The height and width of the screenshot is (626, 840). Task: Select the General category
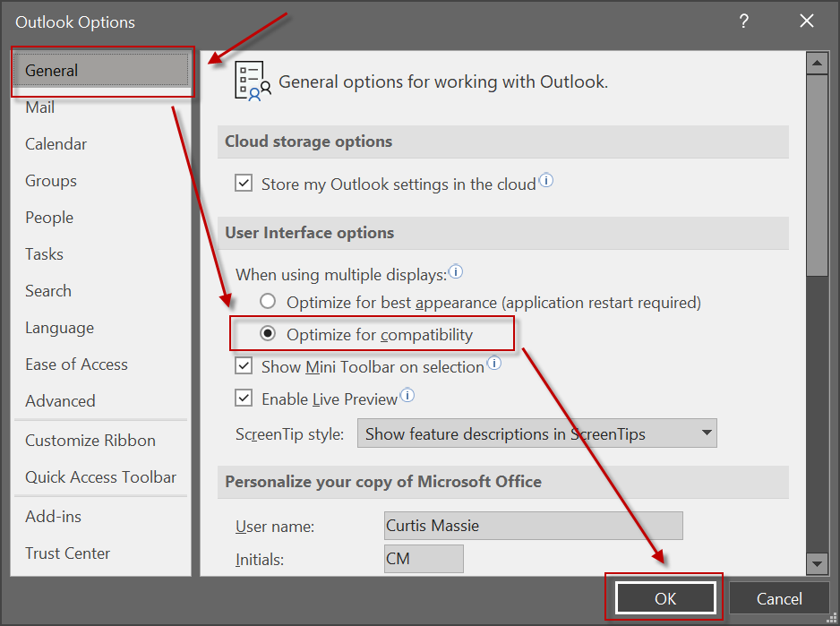(101, 70)
